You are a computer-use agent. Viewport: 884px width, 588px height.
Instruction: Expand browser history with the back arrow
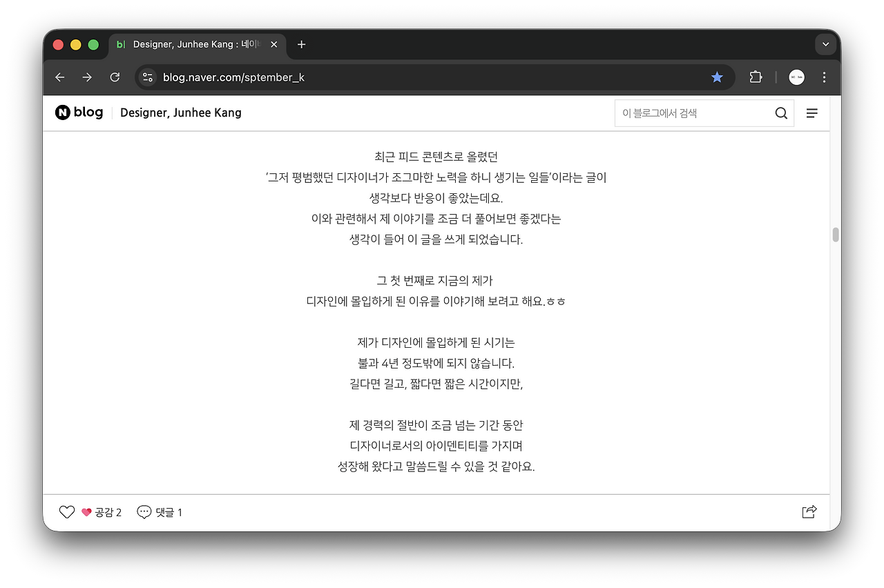tap(59, 77)
